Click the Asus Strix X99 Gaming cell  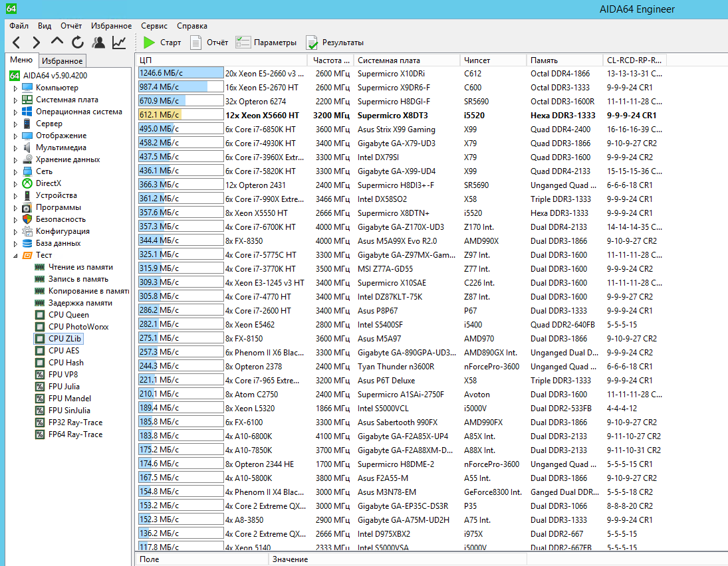pos(396,130)
